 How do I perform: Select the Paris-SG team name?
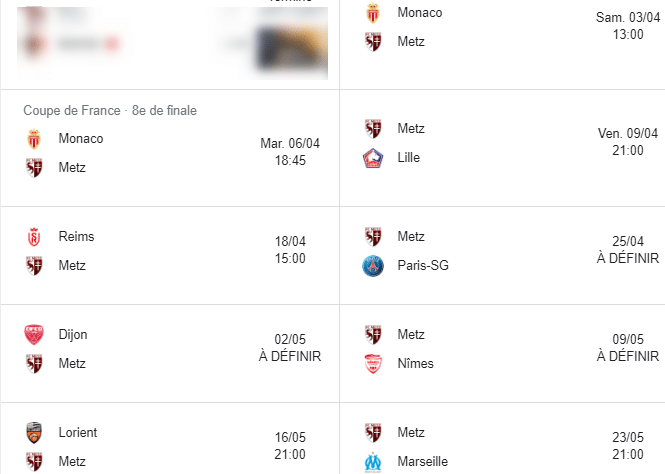(x=423, y=265)
